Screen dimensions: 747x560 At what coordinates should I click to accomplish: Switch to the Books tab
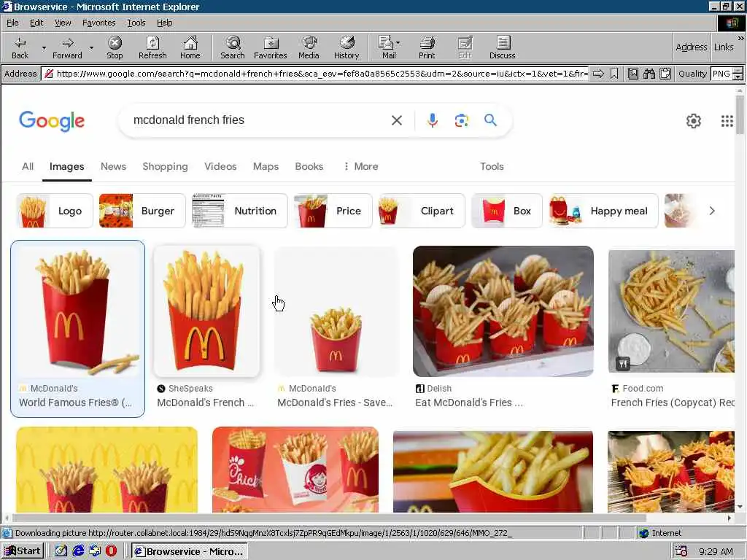[309, 167]
